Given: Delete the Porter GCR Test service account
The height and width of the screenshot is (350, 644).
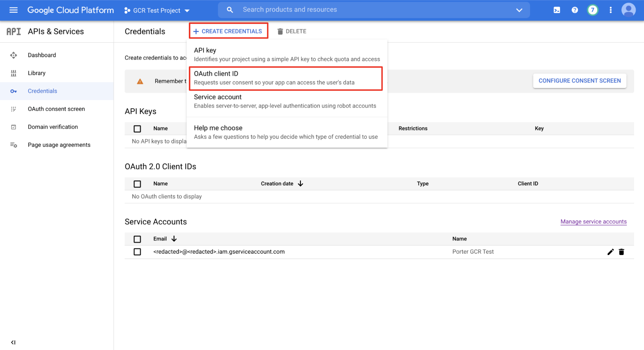Looking at the screenshot, I should point(621,252).
